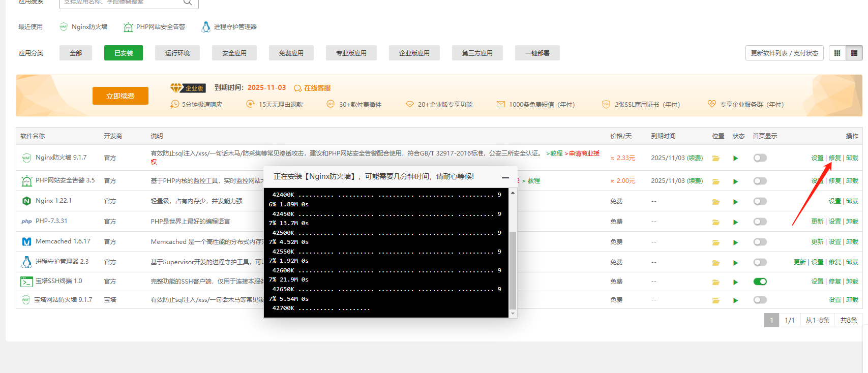Select the 免费应用 category tab

[x=291, y=53]
